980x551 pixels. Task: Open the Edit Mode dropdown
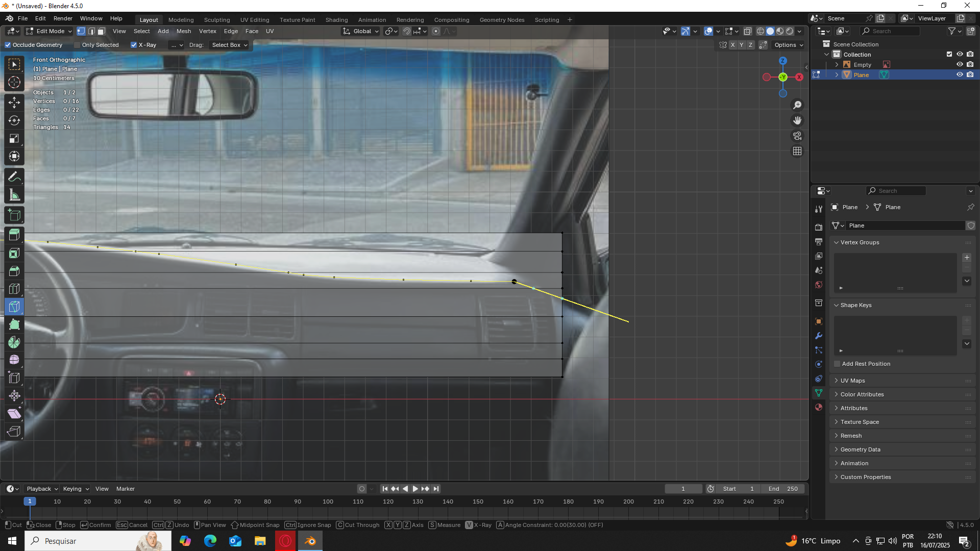click(49, 31)
